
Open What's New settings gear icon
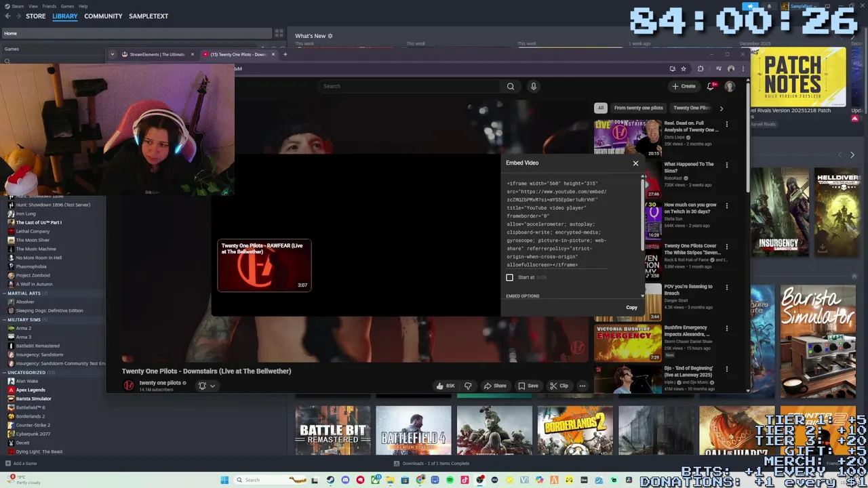click(330, 36)
